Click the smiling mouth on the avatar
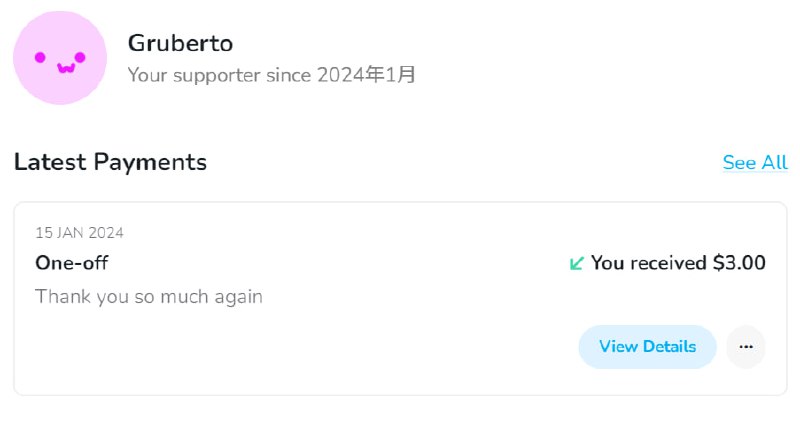The image size is (800, 445). tap(65, 69)
